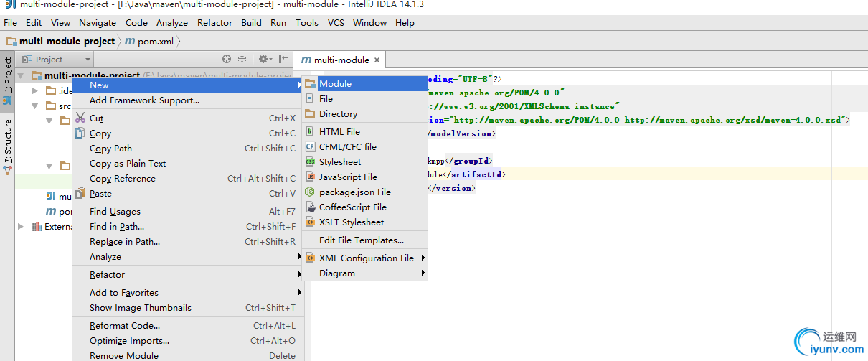Open the Refactor menu in menu bar
Screen dimensions: 868x361
click(215, 22)
